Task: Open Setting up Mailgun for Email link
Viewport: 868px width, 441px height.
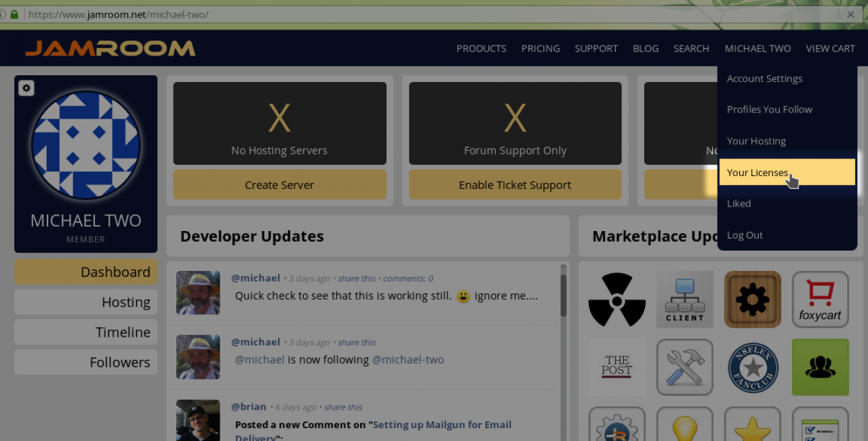Action: [442, 425]
